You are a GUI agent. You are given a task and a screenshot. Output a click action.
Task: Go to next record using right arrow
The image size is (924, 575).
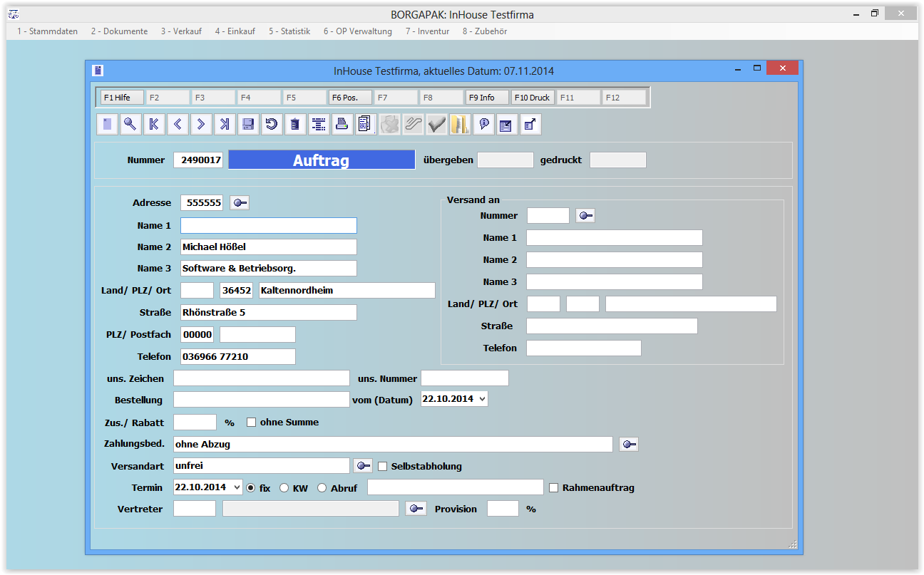[201, 125]
